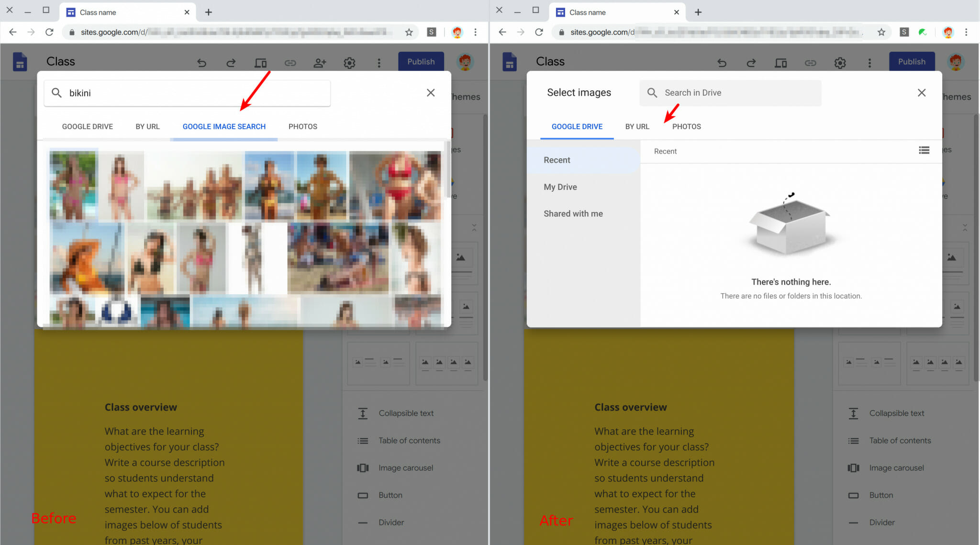Click the Search in Drive field
This screenshot has width=980, height=545.
730,92
